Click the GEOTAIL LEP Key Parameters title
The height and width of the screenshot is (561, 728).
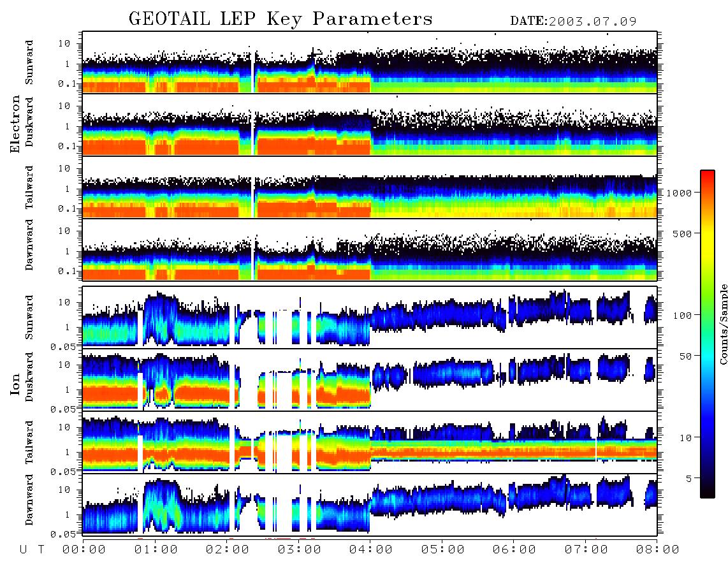click(280, 19)
